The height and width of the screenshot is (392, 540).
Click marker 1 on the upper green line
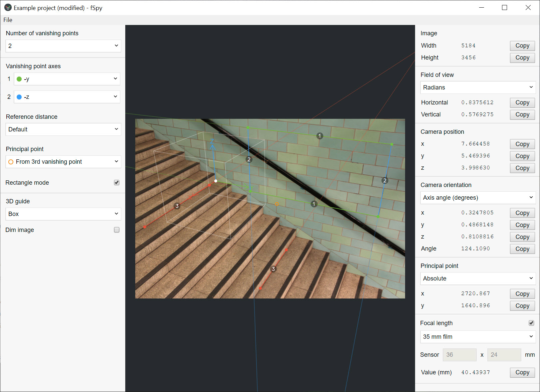pos(319,136)
